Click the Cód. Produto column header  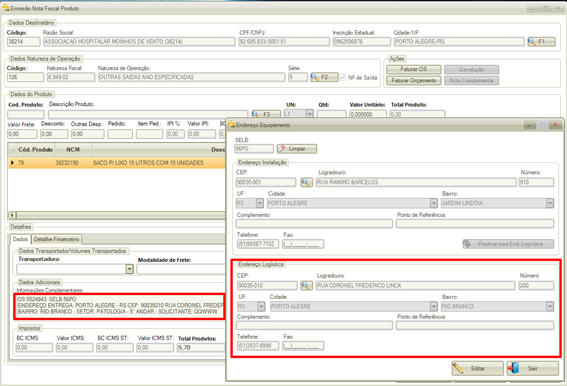click(x=35, y=149)
